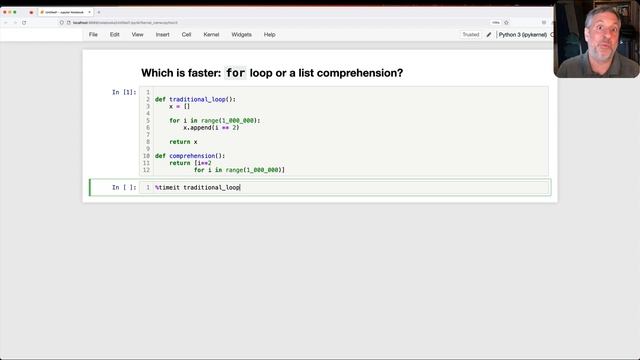This screenshot has width=640, height=360.
Task: Click the shield icon beside the URL
Action: coord(62,23)
